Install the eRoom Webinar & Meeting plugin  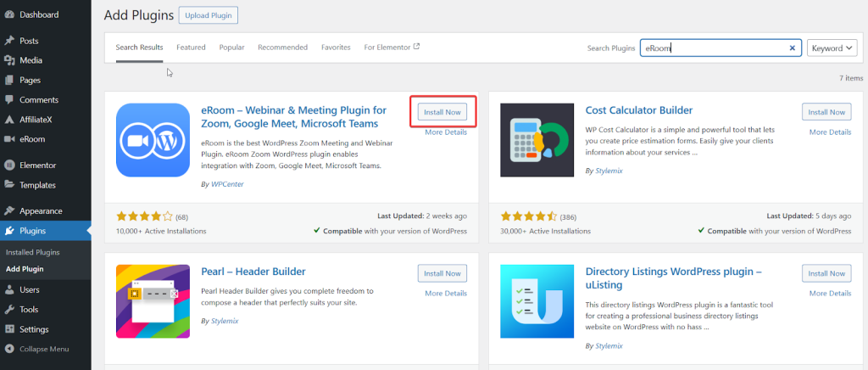(x=442, y=112)
